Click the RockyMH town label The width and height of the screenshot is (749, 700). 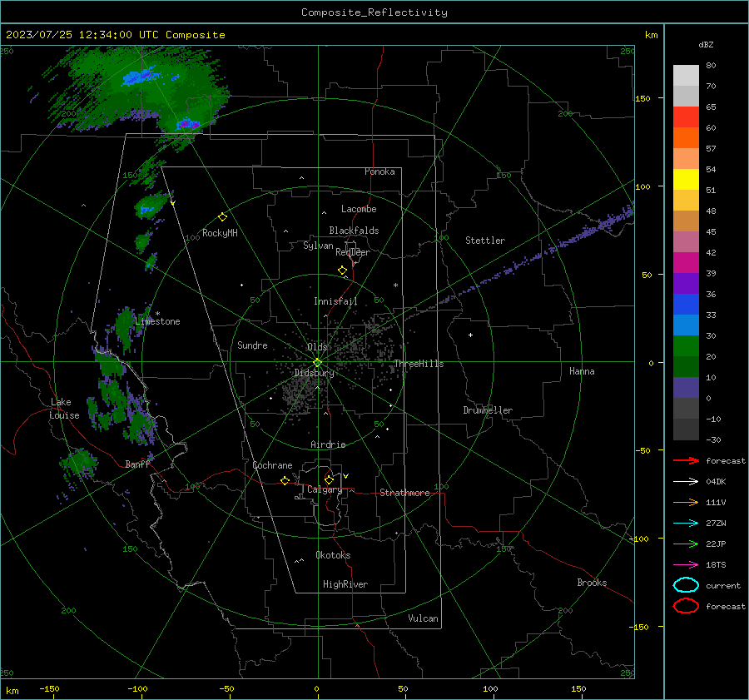[x=220, y=233]
